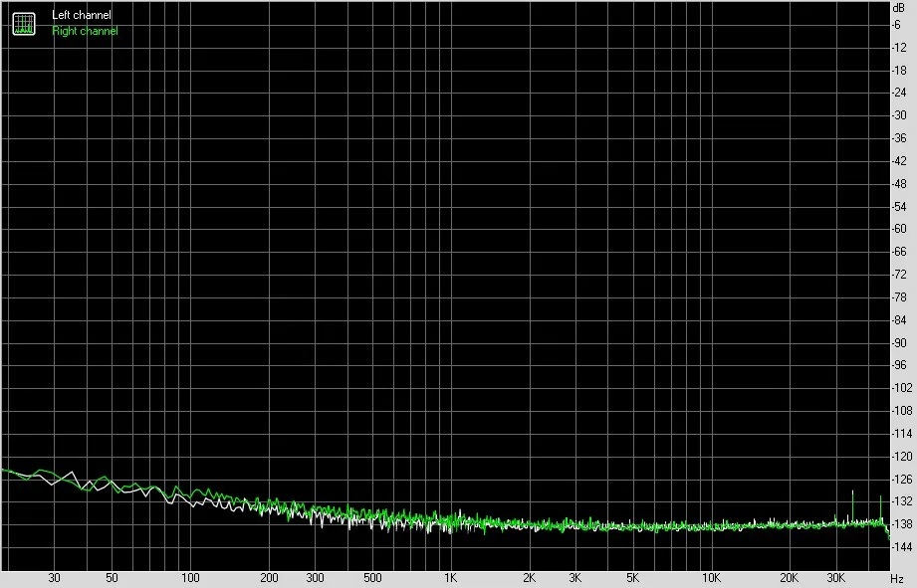Click the dB unit label at top right
This screenshot has height=588, width=917.
click(x=898, y=8)
